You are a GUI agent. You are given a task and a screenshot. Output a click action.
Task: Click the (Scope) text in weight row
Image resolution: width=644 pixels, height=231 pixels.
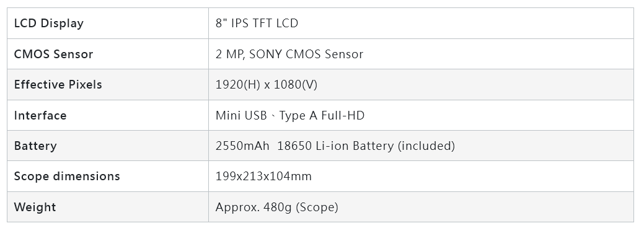click(x=317, y=207)
